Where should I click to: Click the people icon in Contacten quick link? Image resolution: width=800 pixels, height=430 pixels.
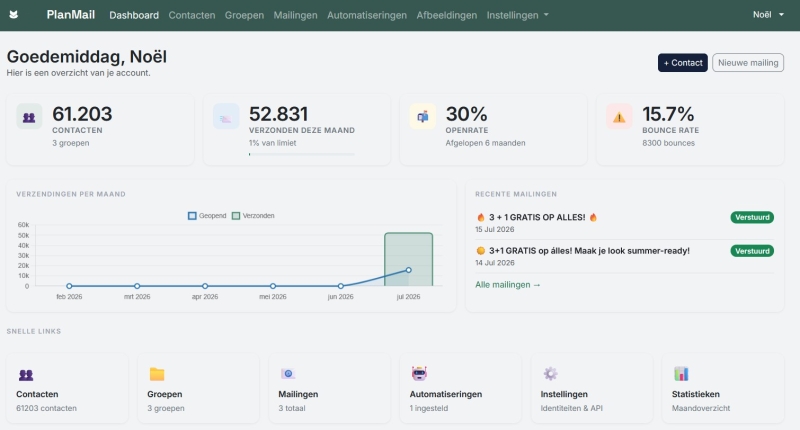coord(26,375)
